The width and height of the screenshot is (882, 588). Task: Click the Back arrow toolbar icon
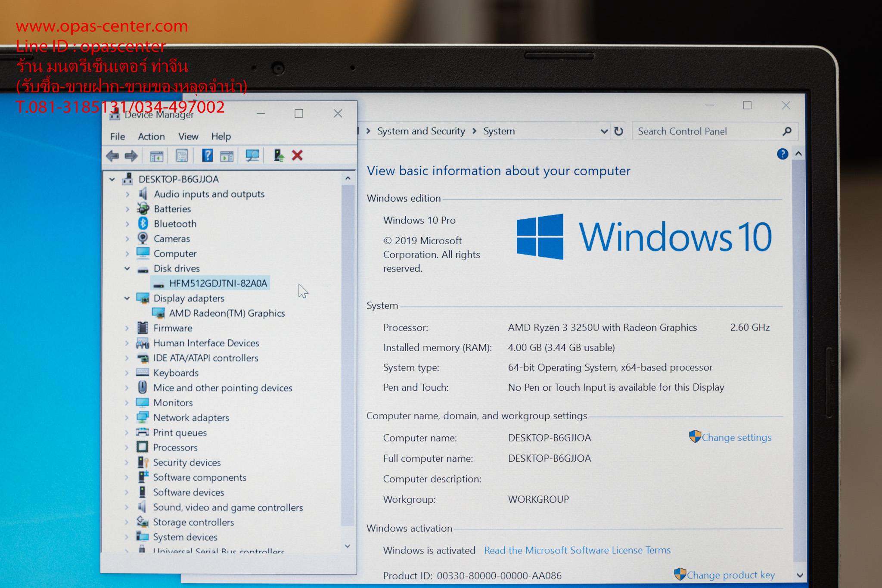click(112, 156)
